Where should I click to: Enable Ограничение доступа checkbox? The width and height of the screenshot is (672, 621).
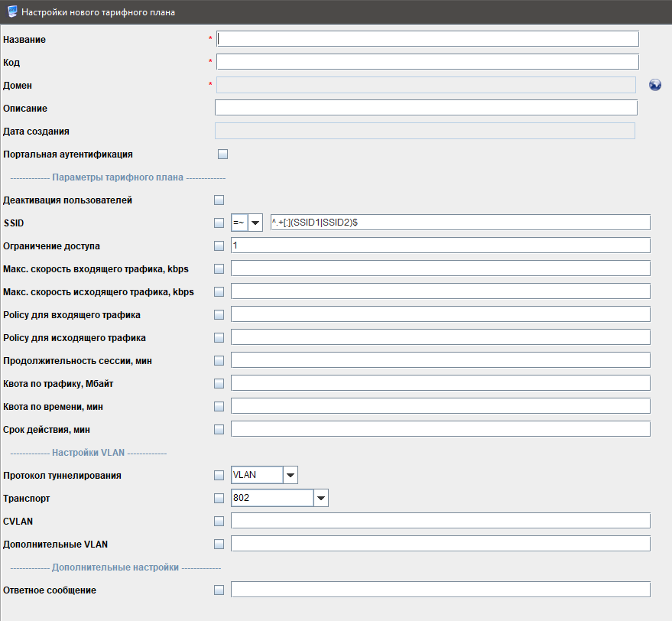[219, 246]
